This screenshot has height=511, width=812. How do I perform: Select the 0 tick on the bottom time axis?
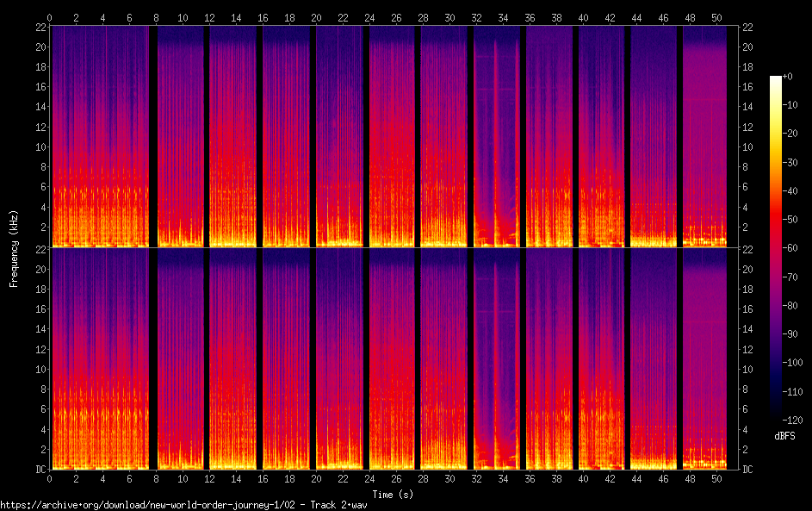(50, 478)
